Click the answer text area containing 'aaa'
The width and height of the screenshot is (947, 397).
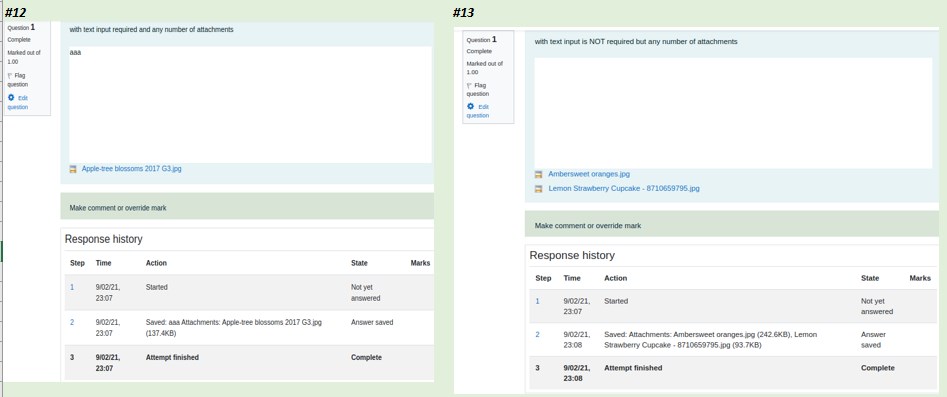pos(250,105)
